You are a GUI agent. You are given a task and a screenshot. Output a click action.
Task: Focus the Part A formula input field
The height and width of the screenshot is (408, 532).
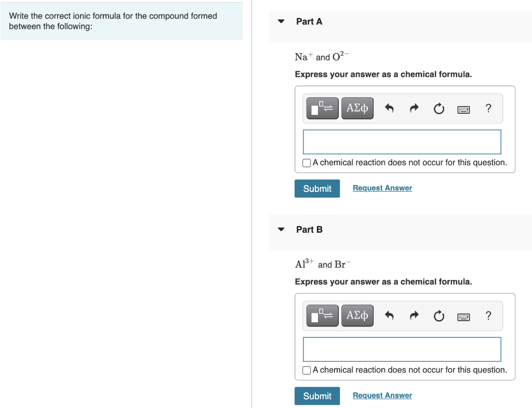pyautogui.click(x=402, y=142)
